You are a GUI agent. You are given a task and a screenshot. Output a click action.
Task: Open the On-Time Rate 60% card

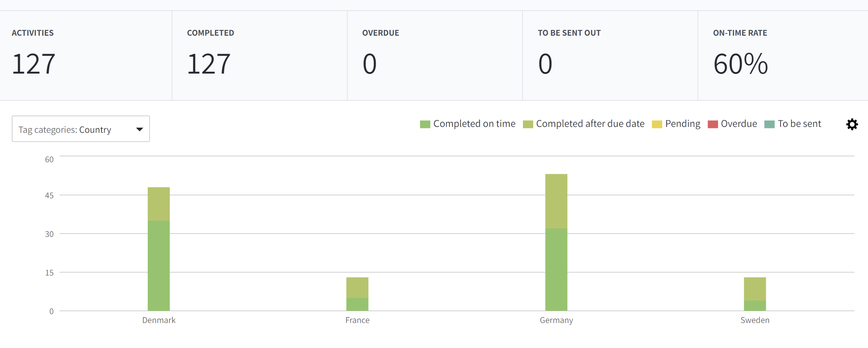click(x=783, y=56)
